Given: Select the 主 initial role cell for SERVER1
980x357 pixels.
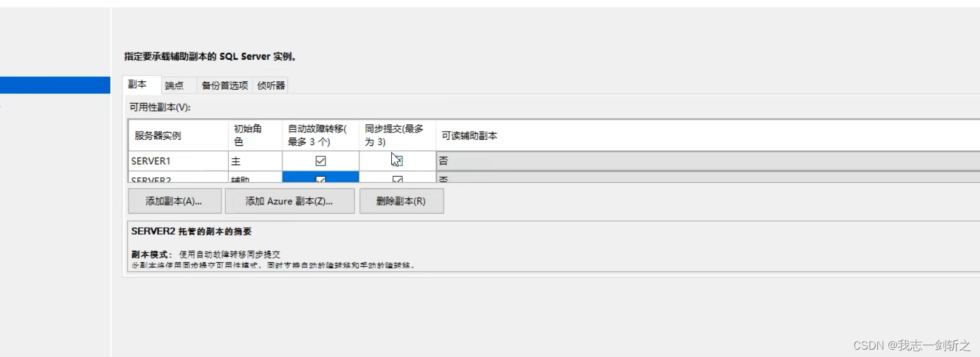Looking at the screenshot, I should tap(255, 161).
